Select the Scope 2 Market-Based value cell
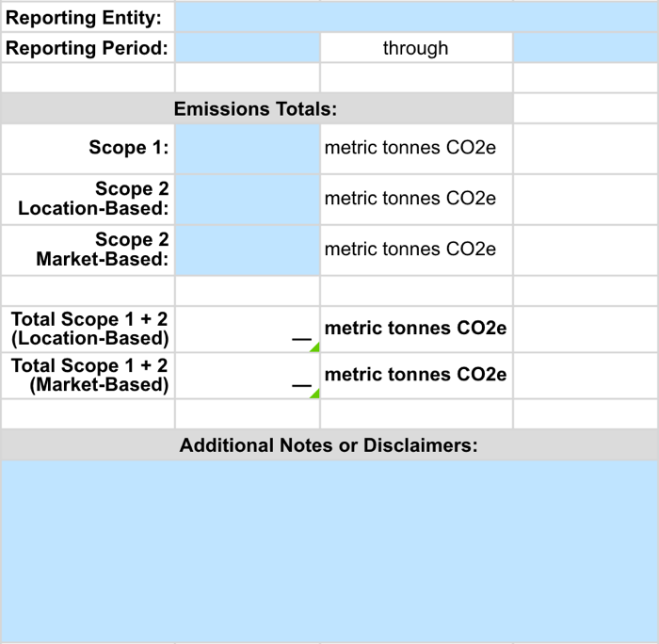 pos(248,250)
